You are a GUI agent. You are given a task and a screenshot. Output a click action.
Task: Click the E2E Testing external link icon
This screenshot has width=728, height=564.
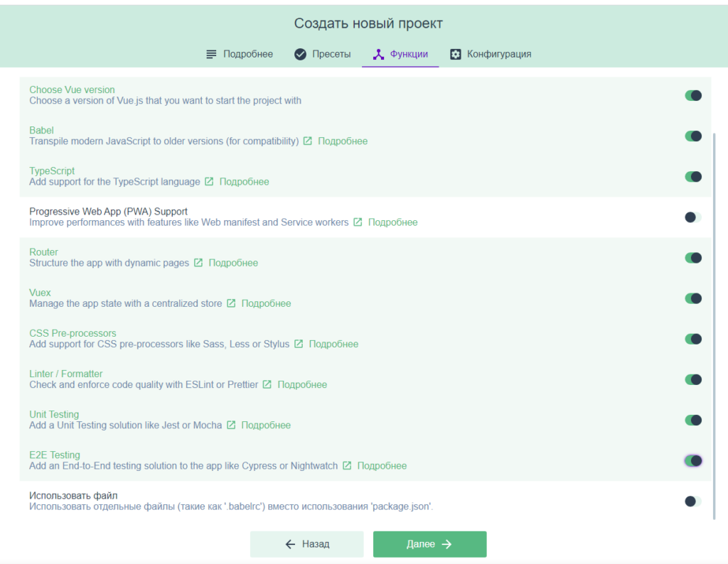point(347,466)
